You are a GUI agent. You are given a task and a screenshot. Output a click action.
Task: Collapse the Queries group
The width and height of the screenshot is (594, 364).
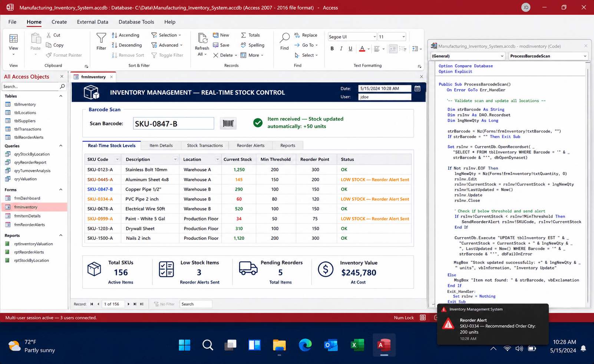(x=61, y=146)
